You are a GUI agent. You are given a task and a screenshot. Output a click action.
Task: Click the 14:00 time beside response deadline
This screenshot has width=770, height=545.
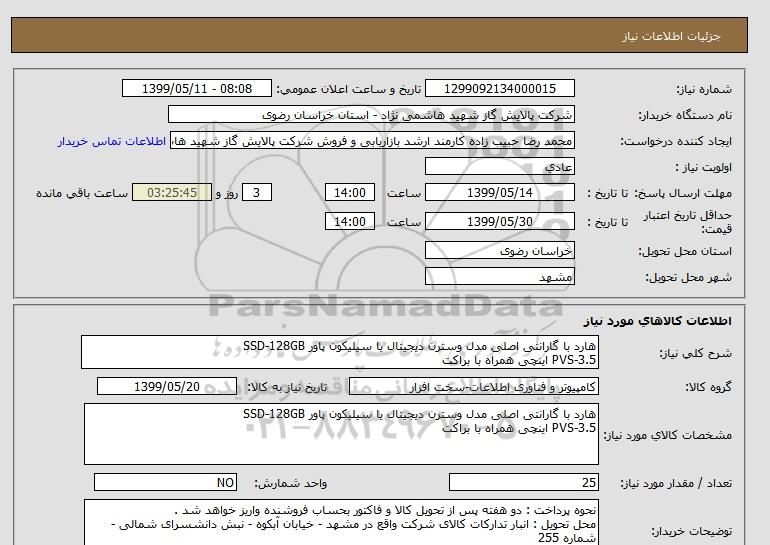(352, 193)
